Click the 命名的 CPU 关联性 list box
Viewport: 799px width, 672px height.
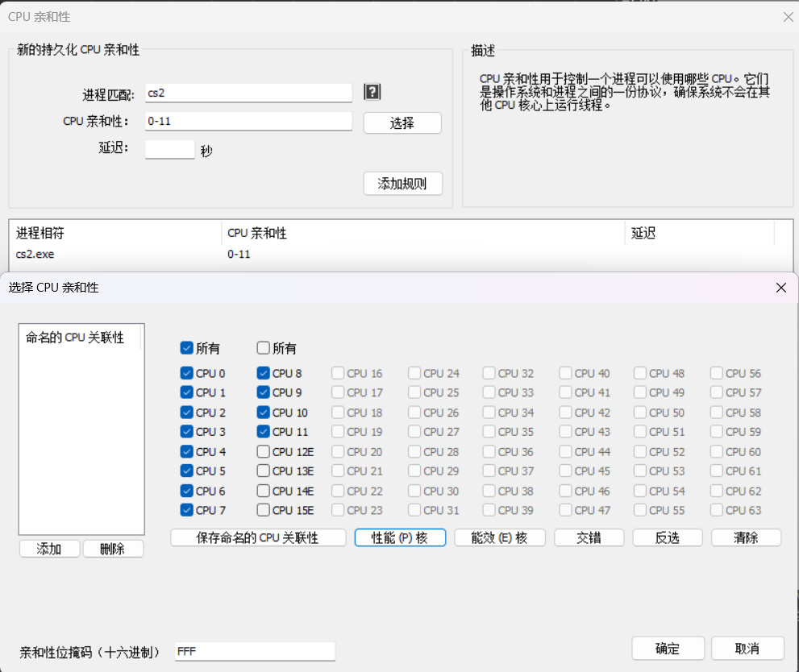(x=81, y=429)
